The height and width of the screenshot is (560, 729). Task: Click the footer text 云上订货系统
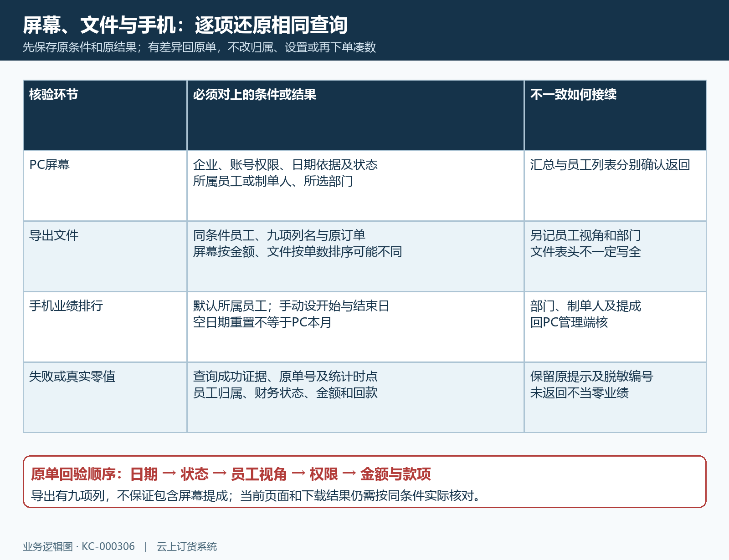click(187, 546)
